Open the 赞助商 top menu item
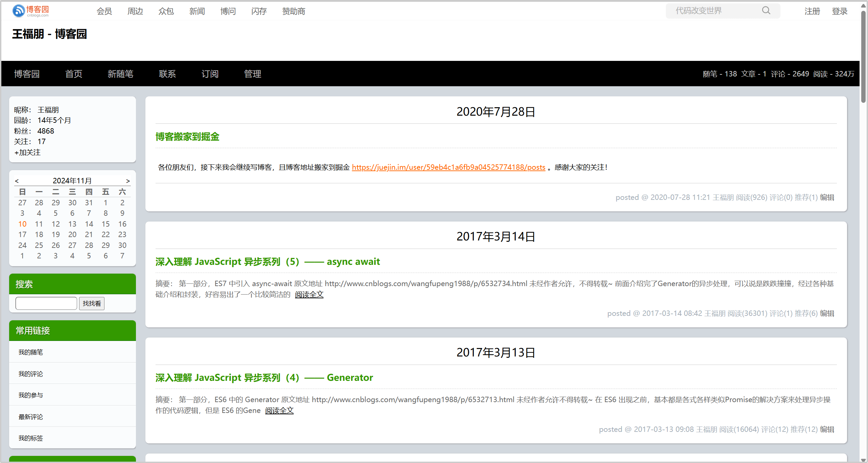868x463 pixels. 294,11
